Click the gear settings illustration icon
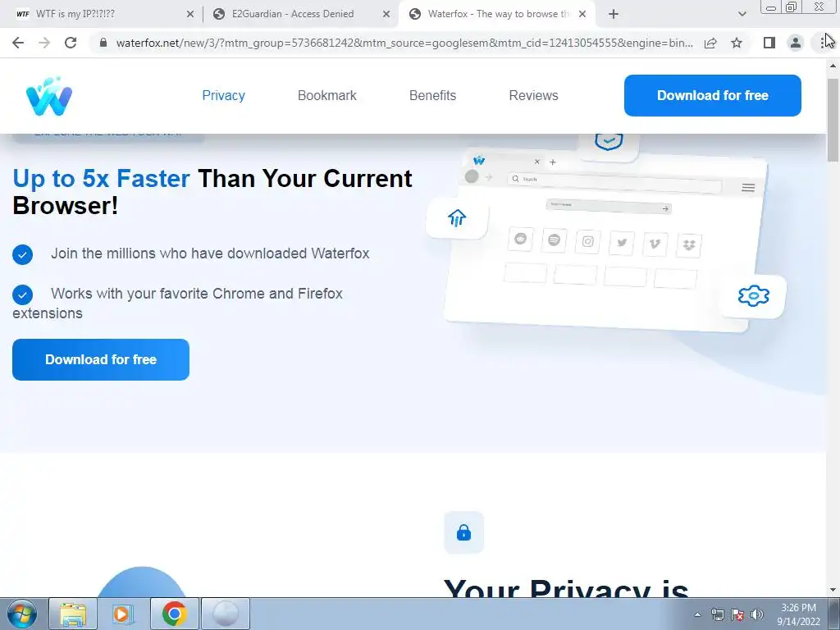 point(754,295)
